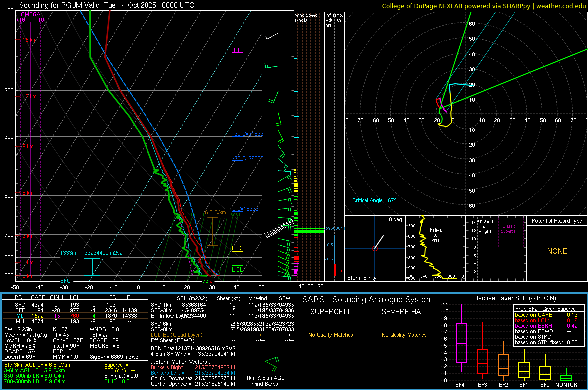This screenshot has height=390, width=588.
Task: Click the 'LCL-EL (Cloud Layer)' row label
Action: [x=176, y=335]
